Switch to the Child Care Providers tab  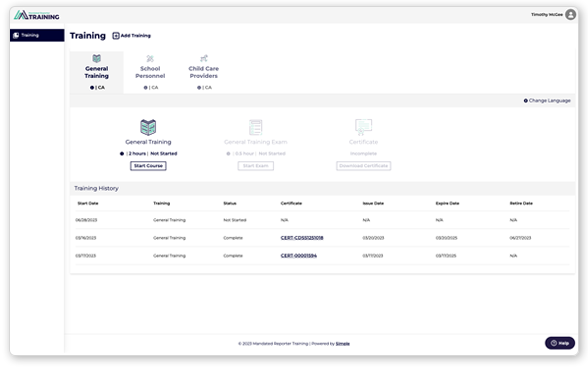[x=204, y=72]
